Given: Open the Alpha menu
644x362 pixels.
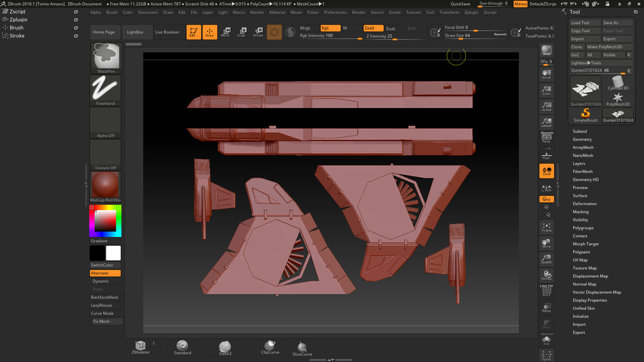Looking at the screenshot, I should point(96,13).
